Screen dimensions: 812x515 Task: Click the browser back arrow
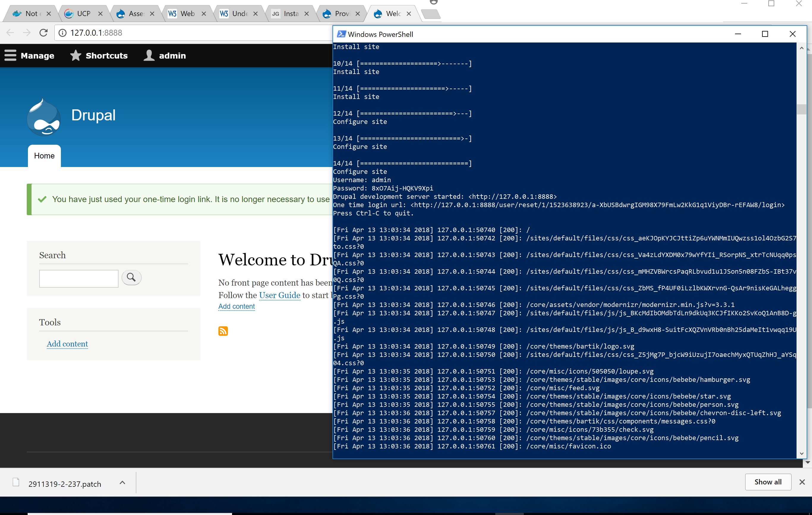[10, 32]
